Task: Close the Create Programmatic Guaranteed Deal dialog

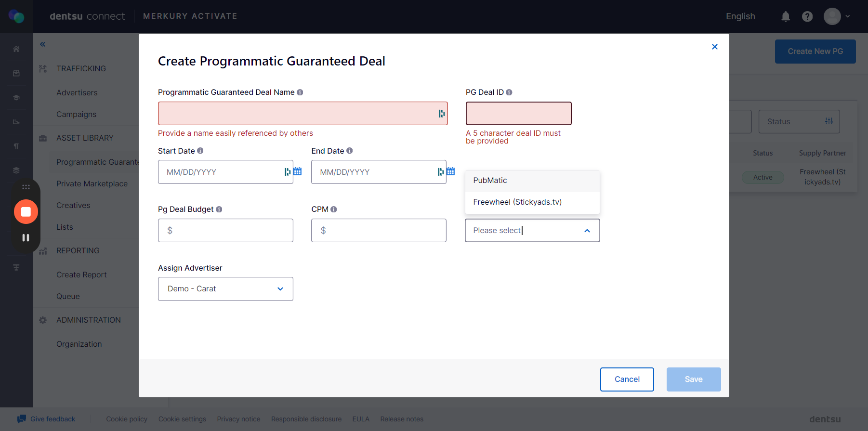Action: (715, 47)
